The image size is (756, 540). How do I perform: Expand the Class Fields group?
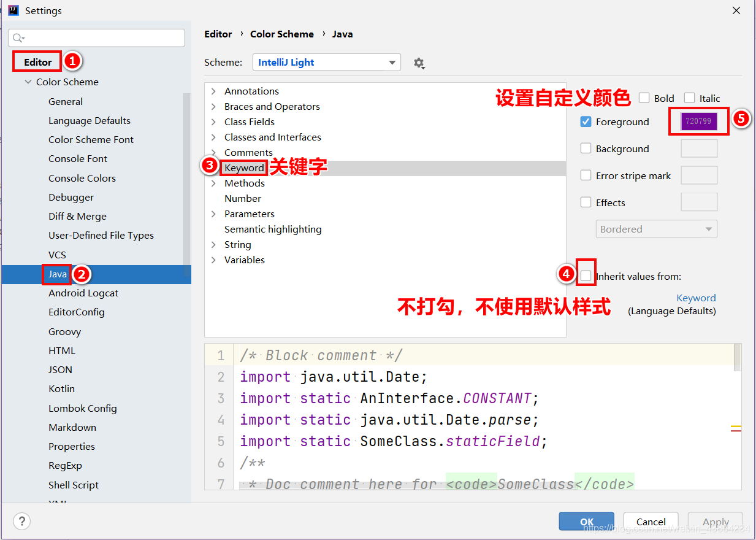click(x=213, y=121)
